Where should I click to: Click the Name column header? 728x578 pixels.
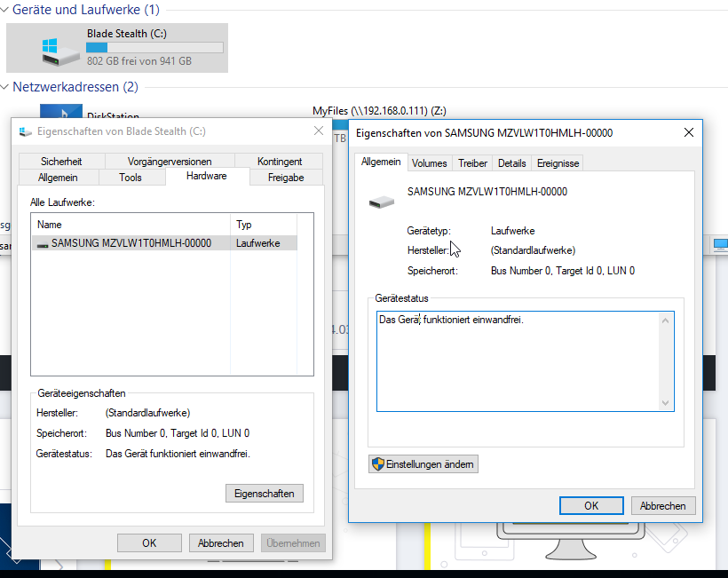131,225
